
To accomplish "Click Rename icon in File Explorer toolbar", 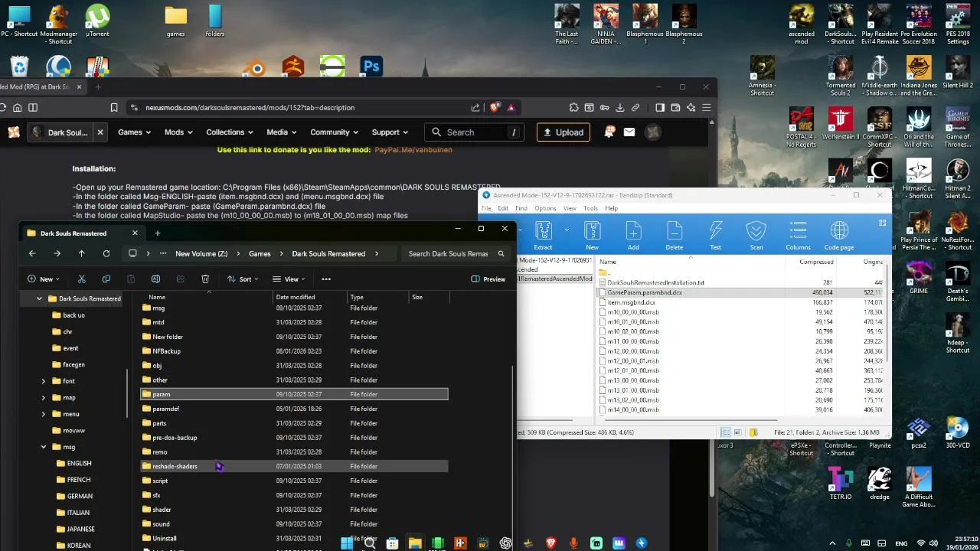I will pyautogui.click(x=155, y=279).
